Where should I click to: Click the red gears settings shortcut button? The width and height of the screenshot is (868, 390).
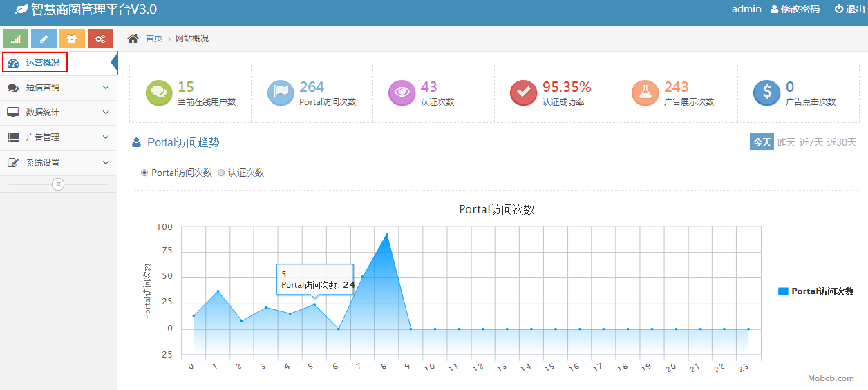[100, 39]
